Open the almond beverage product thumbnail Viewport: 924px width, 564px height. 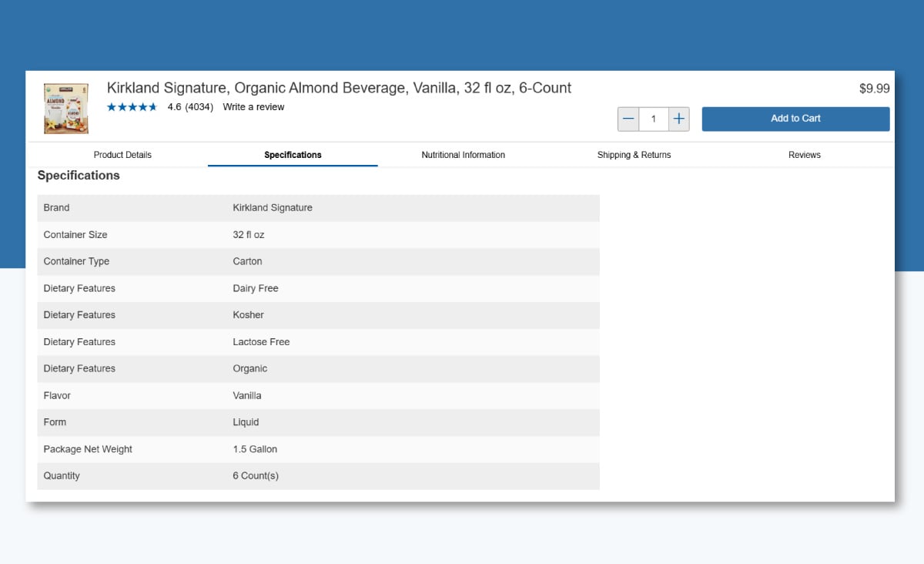[x=66, y=108]
